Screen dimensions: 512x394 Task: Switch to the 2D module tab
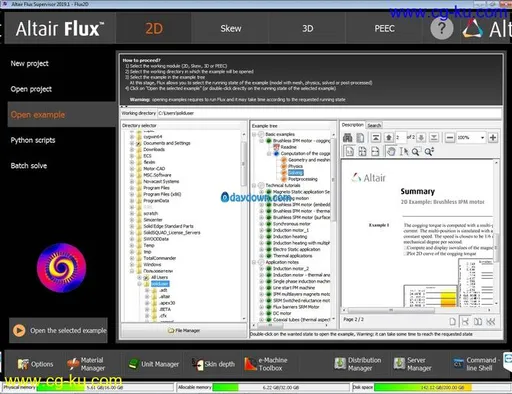(154, 29)
